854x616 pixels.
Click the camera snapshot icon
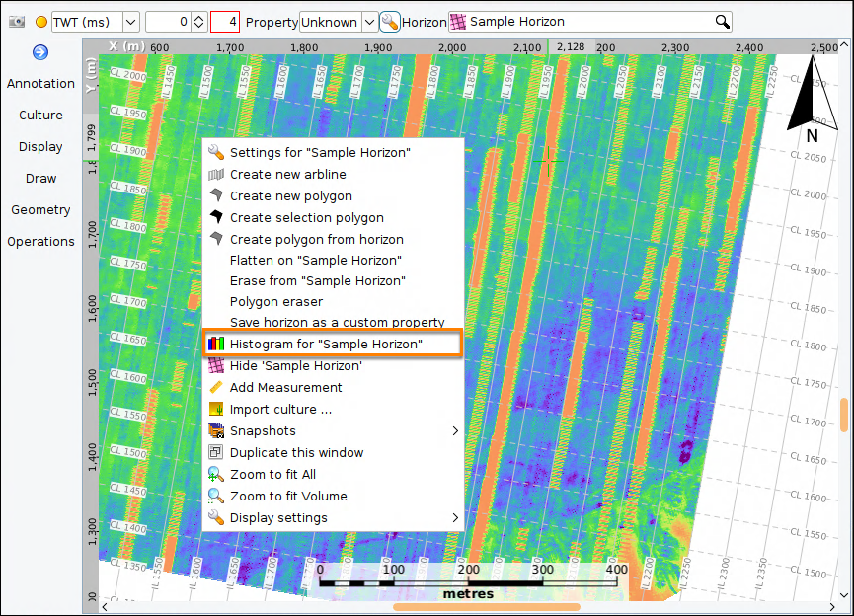point(17,22)
